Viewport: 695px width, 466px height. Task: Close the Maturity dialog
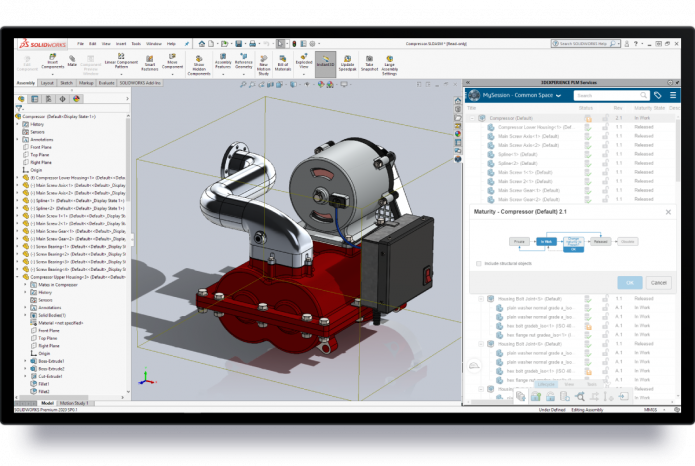pos(668,212)
